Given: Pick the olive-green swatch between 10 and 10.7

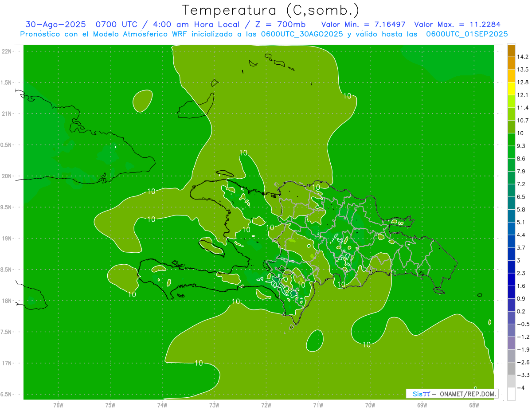Looking at the screenshot, I should 511,127.
